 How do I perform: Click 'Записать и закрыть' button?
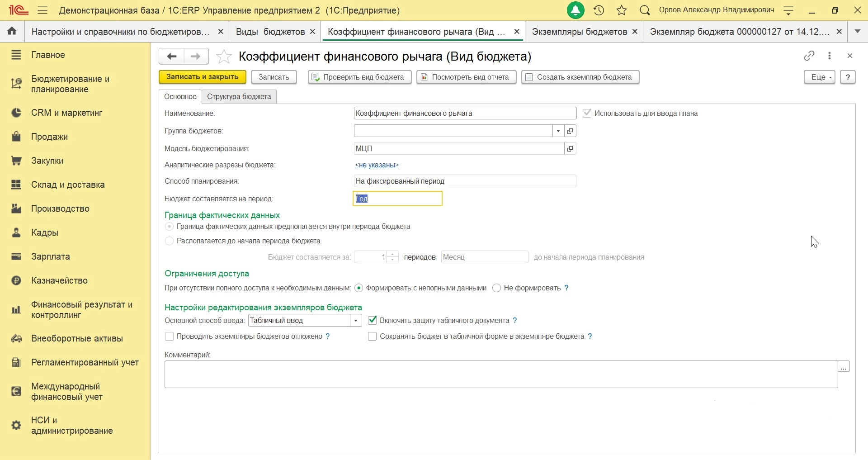point(202,77)
